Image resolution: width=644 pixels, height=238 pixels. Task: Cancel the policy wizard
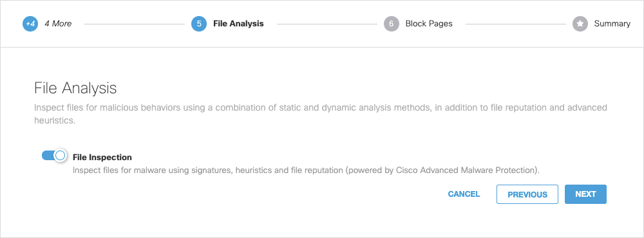coord(464,194)
